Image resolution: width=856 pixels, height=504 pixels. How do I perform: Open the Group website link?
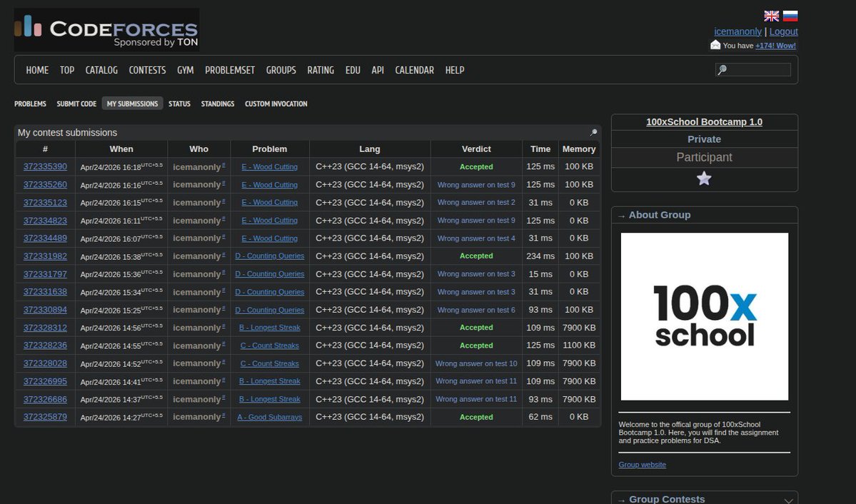coord(642,465)
